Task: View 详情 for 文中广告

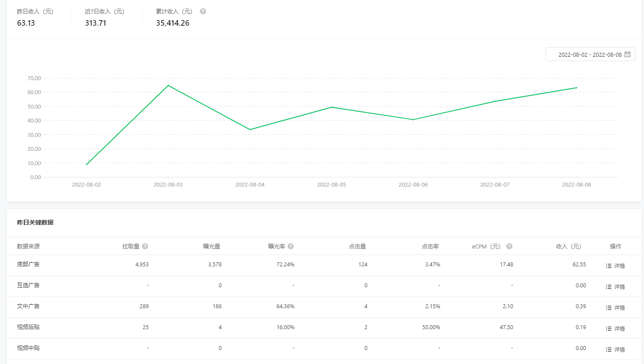Action: tap(620, 308)
